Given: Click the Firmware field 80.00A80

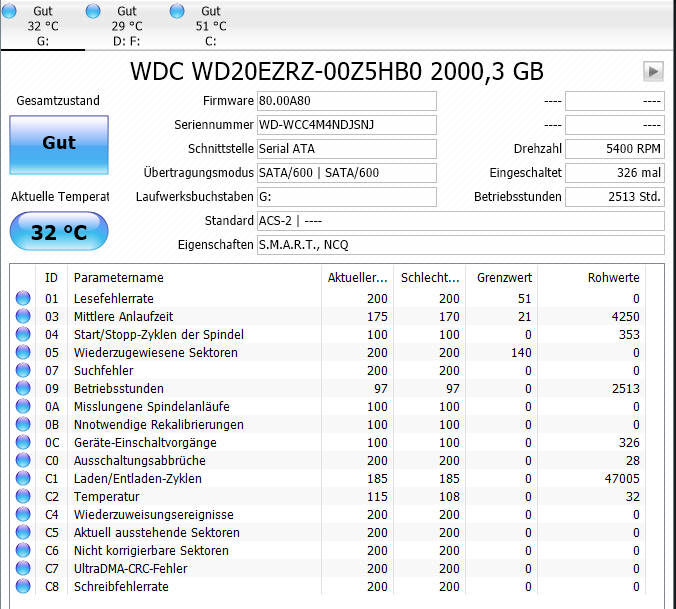Looking at the screenshot, I should [x=347, y=101].
